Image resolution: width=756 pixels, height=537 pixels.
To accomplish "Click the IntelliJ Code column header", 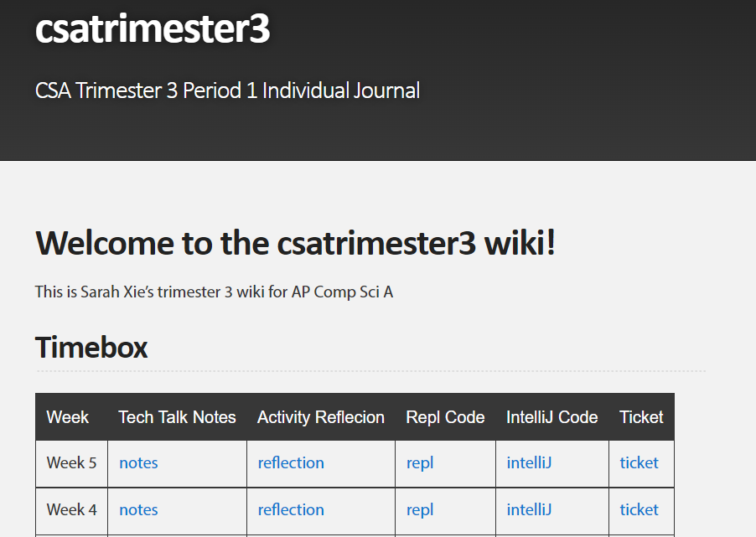I will pos(551,417).
